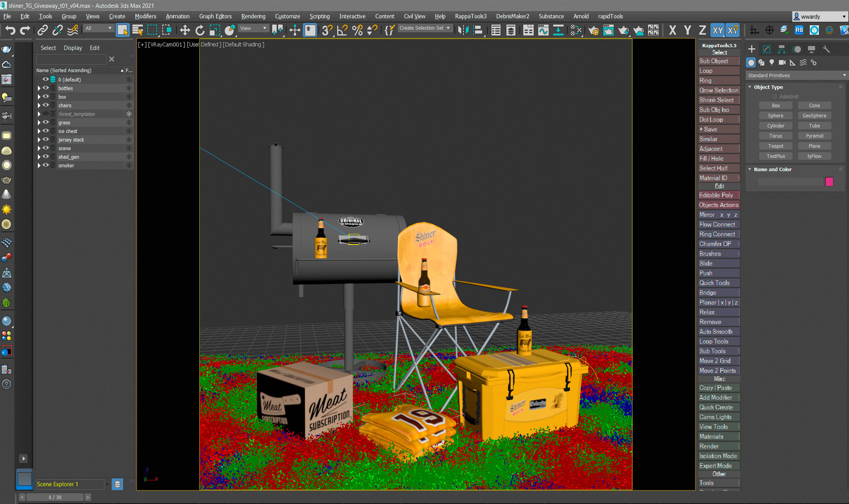Screen dimensions: 849x504
Task: Click the Scene Explorer search field
Action: pos(71,59)
